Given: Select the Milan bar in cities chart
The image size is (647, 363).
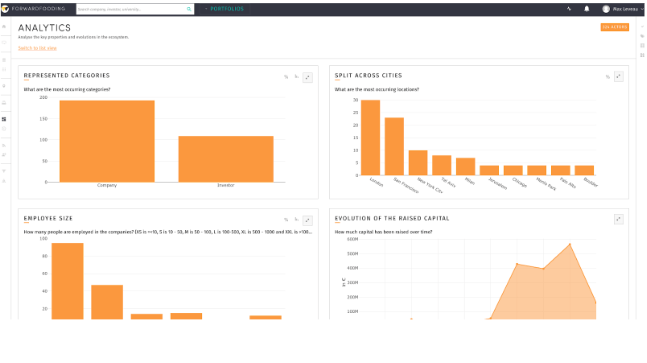Looking at the screenshot, I should [465, 166].
